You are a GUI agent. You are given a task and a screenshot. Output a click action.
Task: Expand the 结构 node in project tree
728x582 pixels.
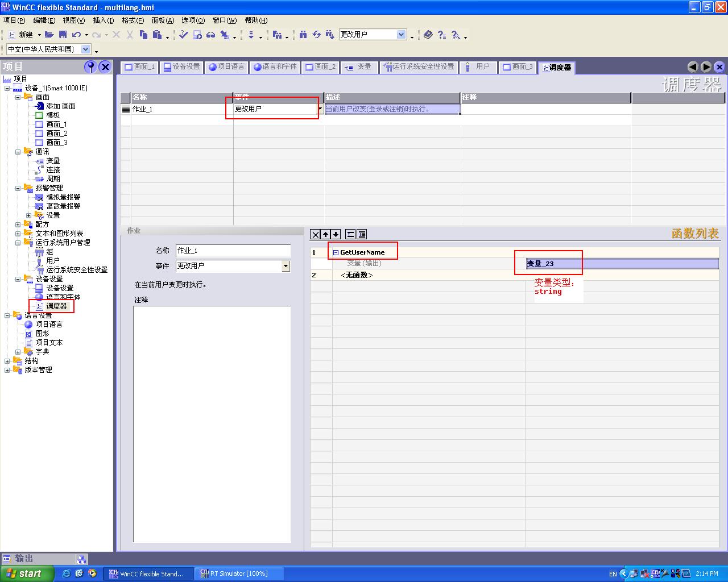point(7,361)
